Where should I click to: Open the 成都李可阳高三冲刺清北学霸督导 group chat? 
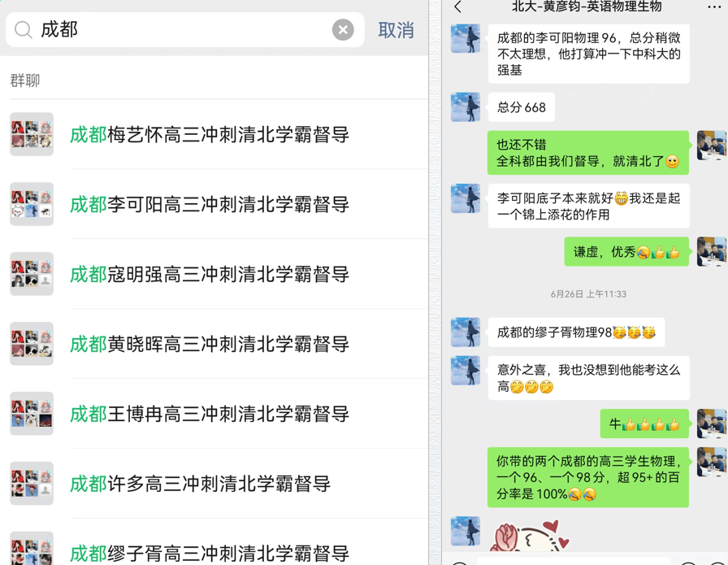click(210, 205)
